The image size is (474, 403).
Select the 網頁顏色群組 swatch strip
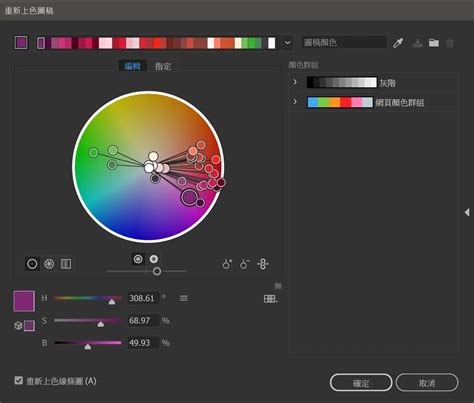pyautogui.click(x=340, y=102)
